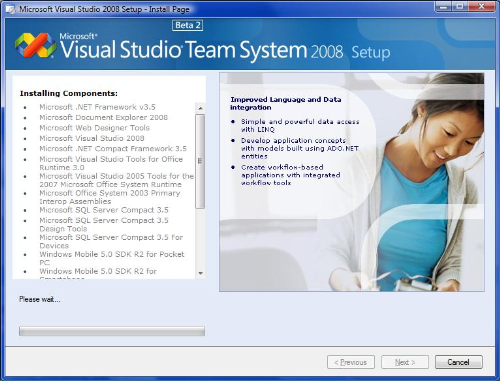
Task: Click 'Develop application concepts' bullet text
Action: (x=300, y=148)
